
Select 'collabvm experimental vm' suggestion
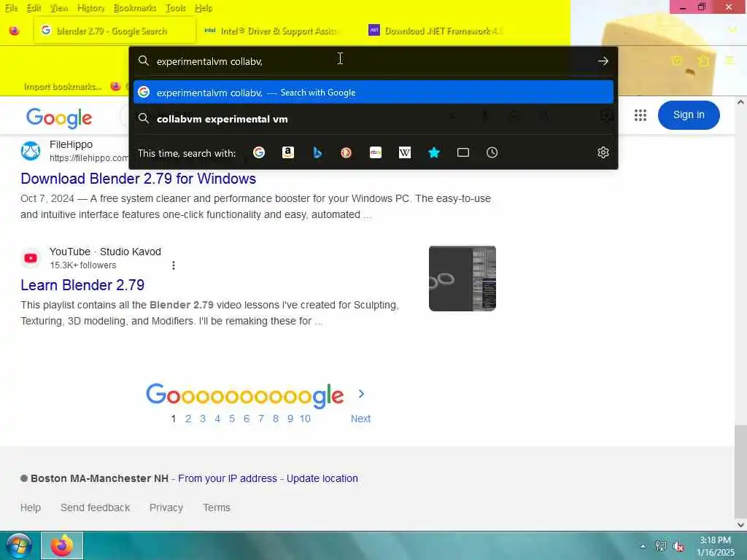point(373,119)
